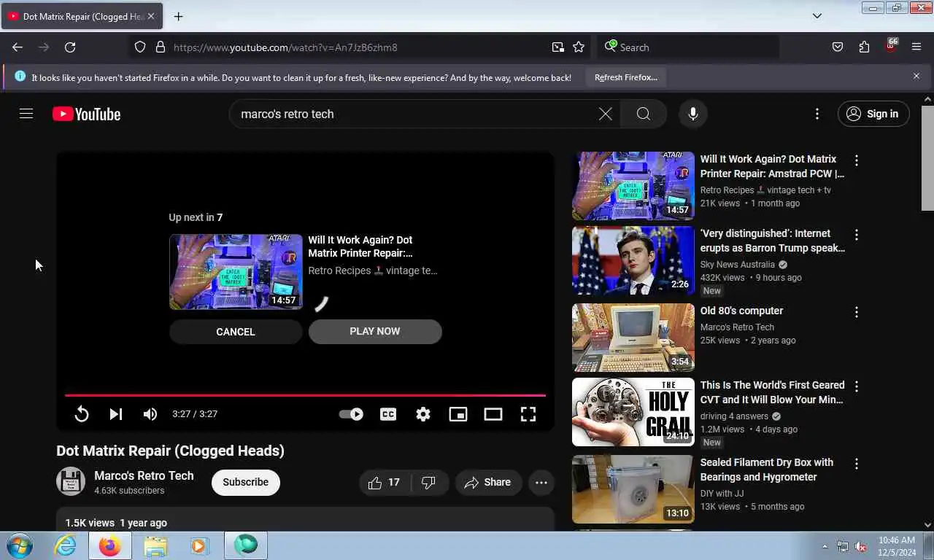Viewport: 934px width, 560px height.
Task: Click Refresh Firefox button
Action: click(626, 77)
